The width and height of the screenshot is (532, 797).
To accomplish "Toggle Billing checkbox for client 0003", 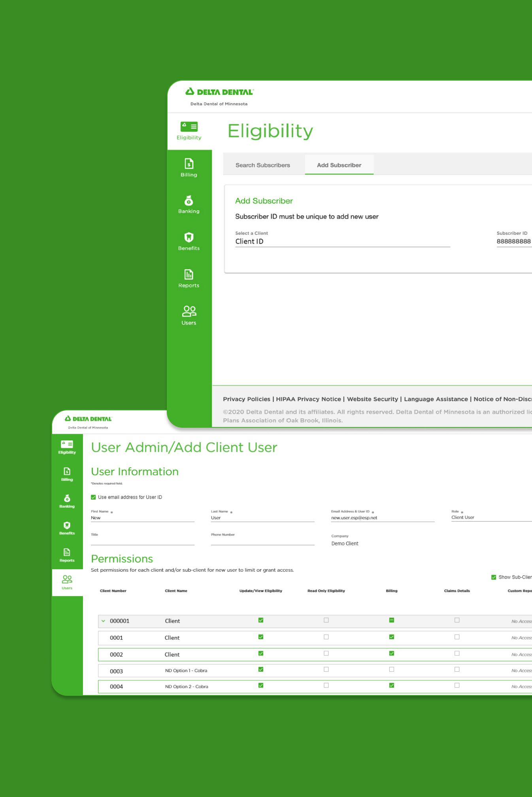I will pyautogui.click(x=392, y=669).
